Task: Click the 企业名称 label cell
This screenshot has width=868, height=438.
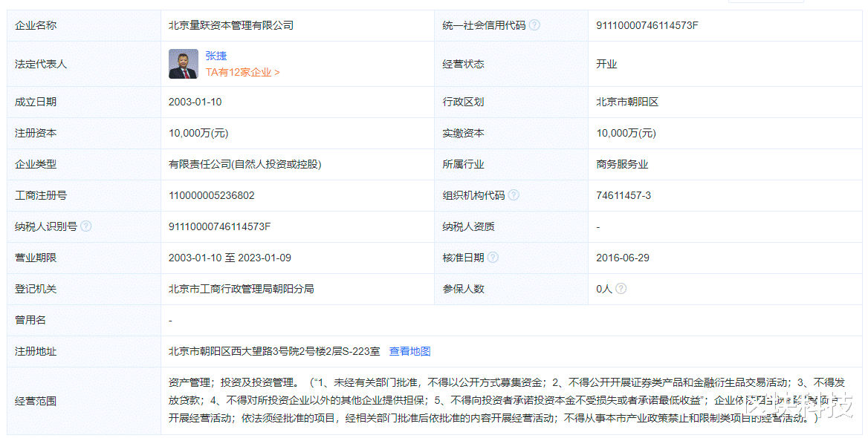Action: [83, 25]
